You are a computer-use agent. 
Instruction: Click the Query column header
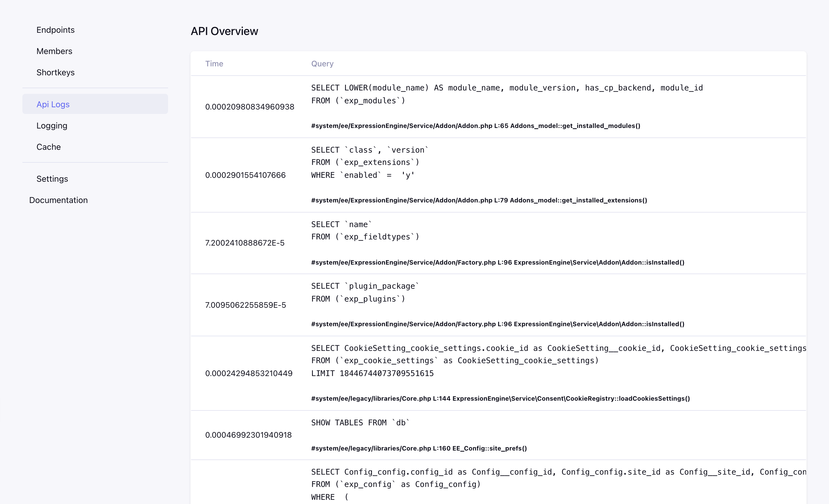322,64
